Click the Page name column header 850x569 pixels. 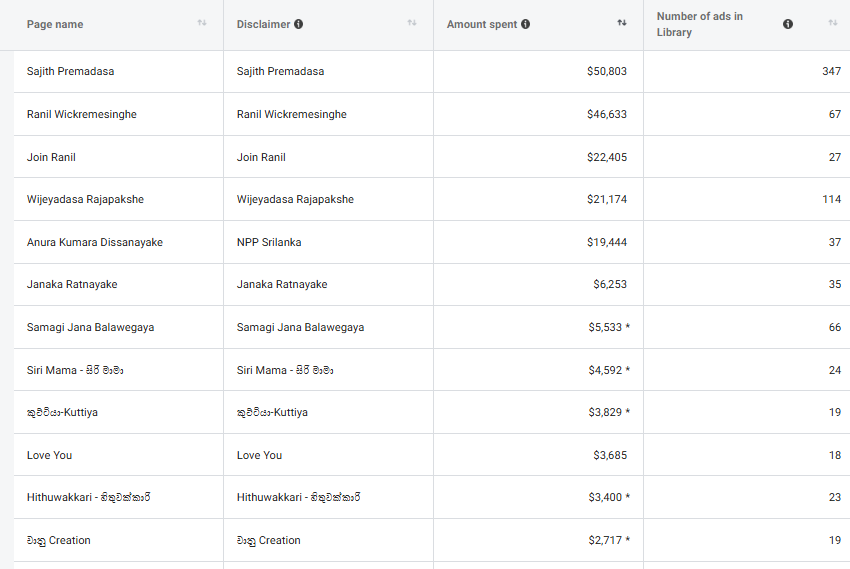click(x=55, y=24)
